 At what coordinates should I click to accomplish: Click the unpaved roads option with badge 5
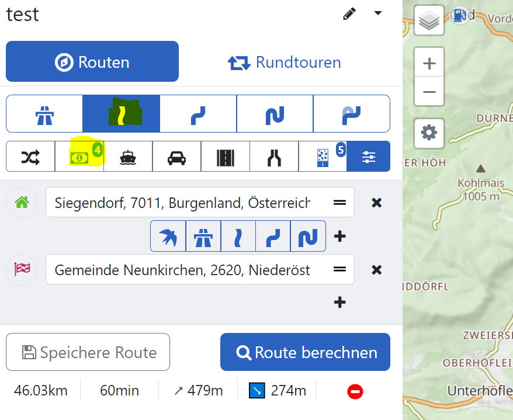tap(323, 157)
